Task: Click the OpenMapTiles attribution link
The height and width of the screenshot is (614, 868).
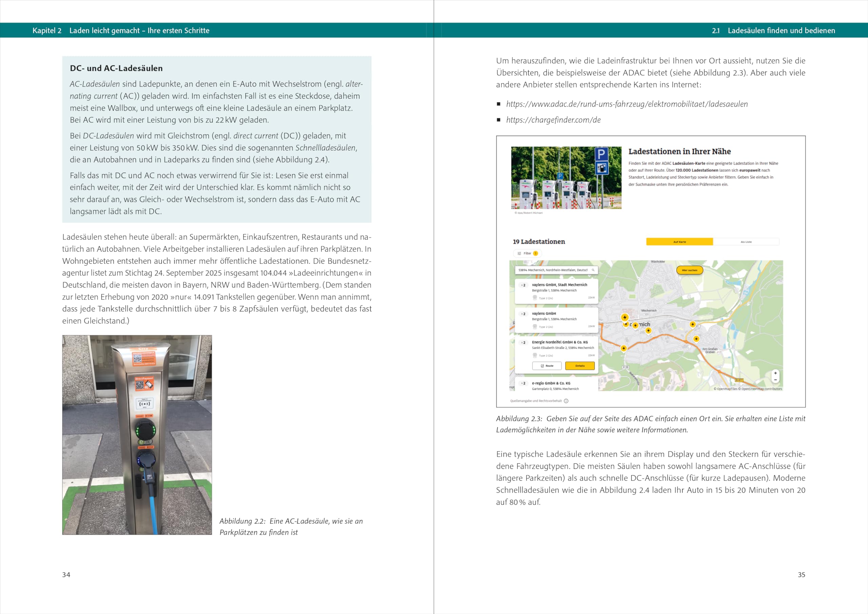Action: tap(726, 389)
